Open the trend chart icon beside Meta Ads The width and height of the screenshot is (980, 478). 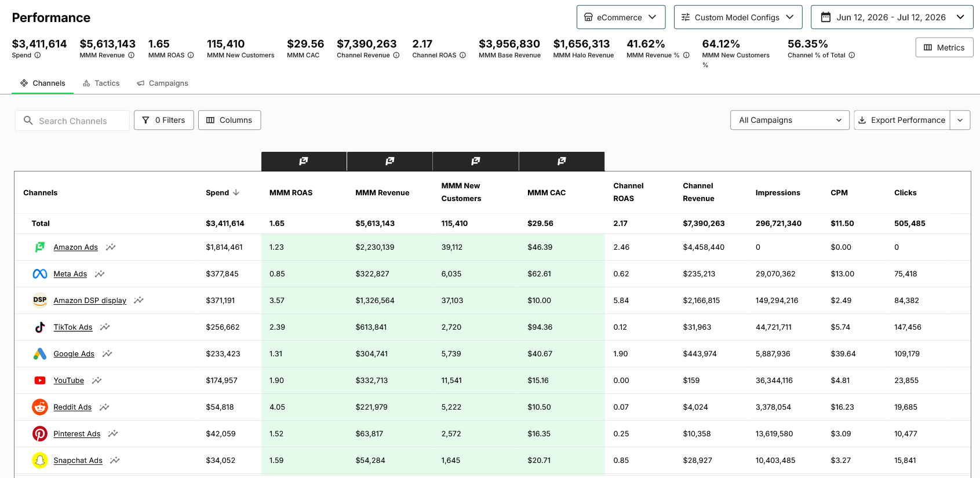100,274
